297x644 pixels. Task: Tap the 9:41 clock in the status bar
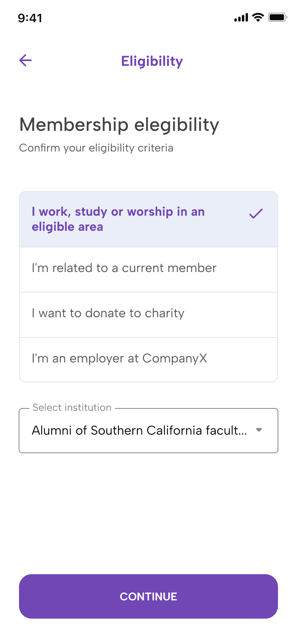tap(30, 18)
